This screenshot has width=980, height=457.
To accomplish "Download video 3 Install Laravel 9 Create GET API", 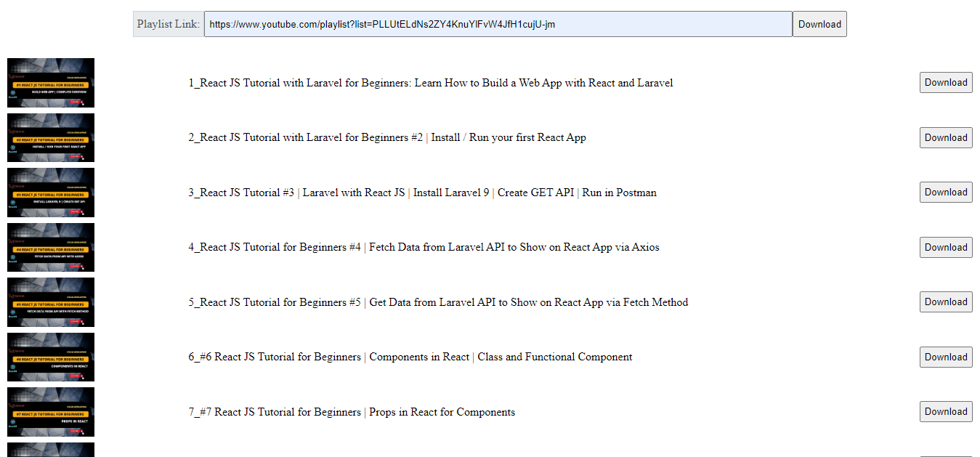I will click(946, 193).
